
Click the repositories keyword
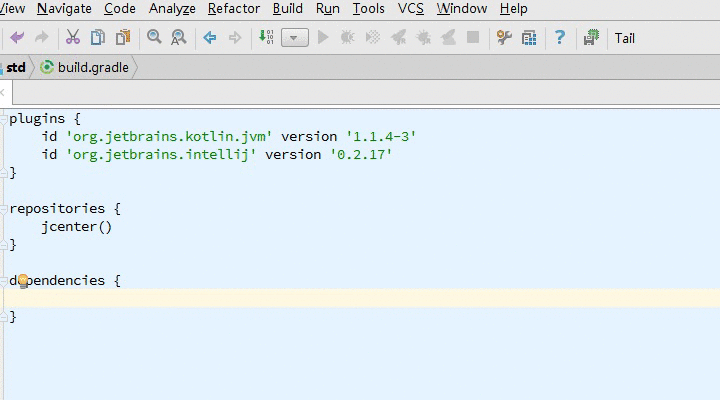pos(57,209)
